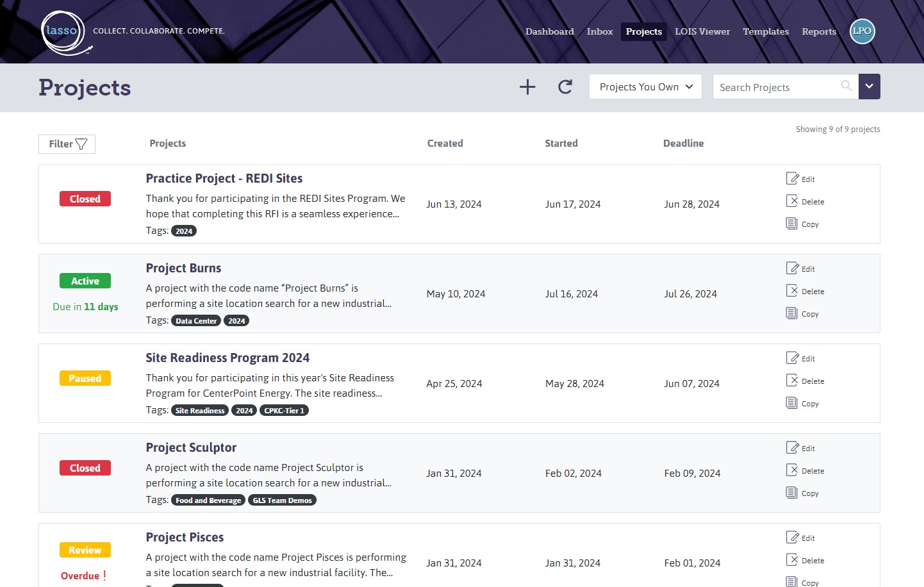Navigate to the Dashboard tab

pyautogui.click(x=549, y=31)
